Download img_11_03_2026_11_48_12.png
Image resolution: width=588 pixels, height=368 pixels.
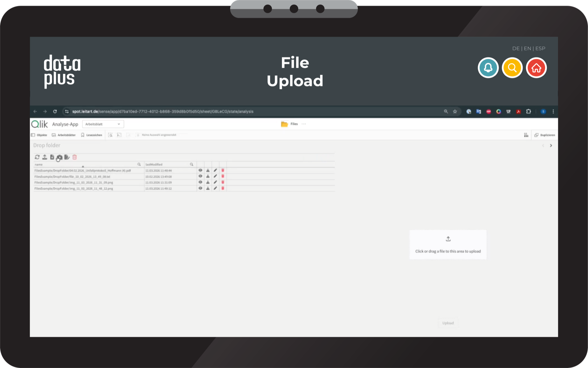208,188
